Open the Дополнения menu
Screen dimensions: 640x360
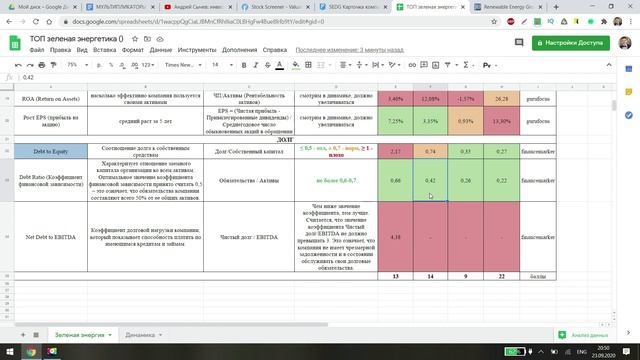(240, 50)
